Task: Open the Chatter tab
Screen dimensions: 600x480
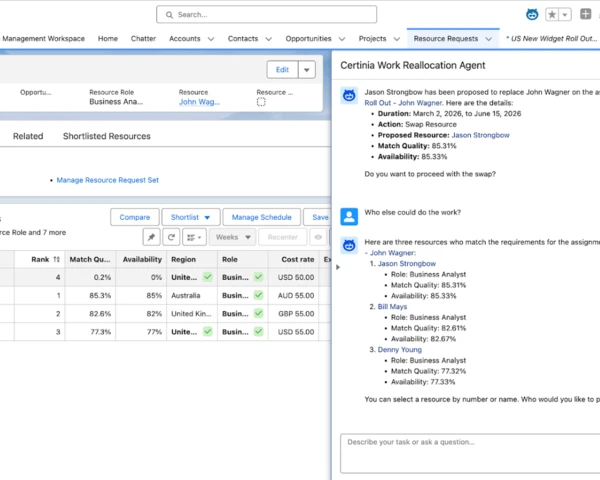Action: pyautogui.click(x=143, y=39)
